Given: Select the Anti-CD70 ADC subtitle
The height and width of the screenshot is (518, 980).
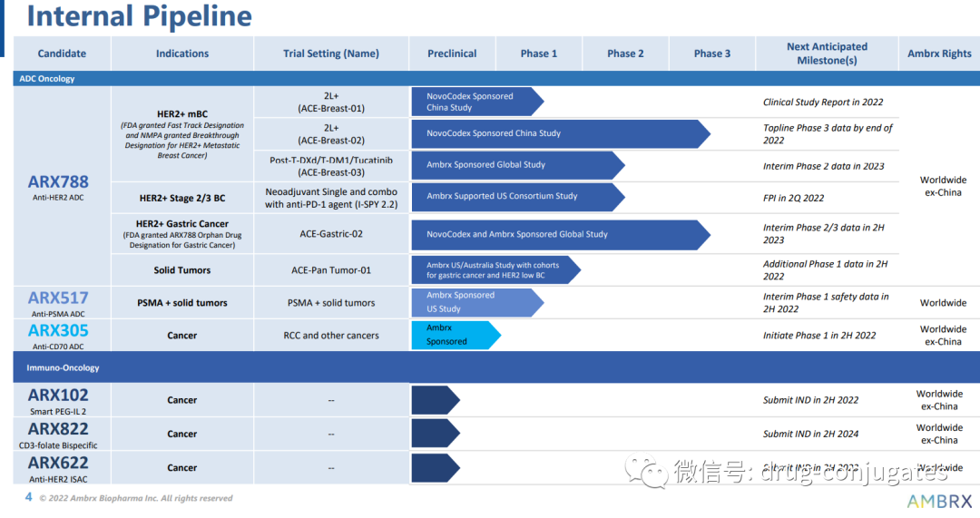Looking at the screenshot, I should click(x=58, y=347).
